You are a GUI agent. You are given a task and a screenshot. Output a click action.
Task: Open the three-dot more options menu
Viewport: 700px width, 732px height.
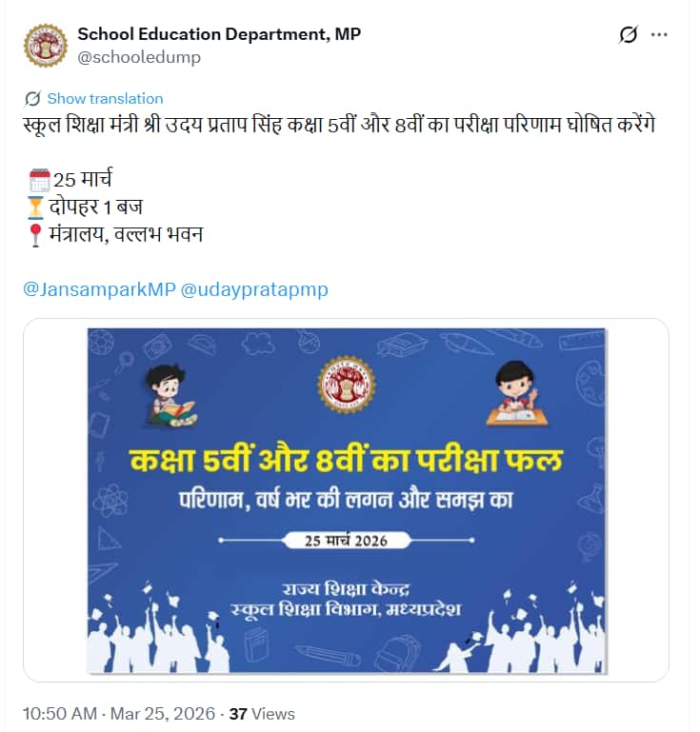(x=659, y=34)
